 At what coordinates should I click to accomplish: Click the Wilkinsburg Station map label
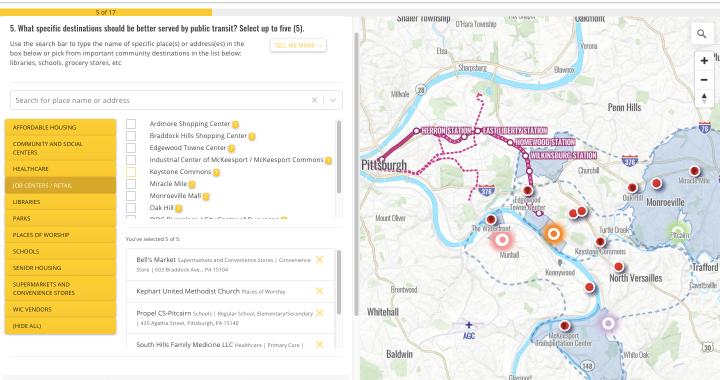[563, 156]
